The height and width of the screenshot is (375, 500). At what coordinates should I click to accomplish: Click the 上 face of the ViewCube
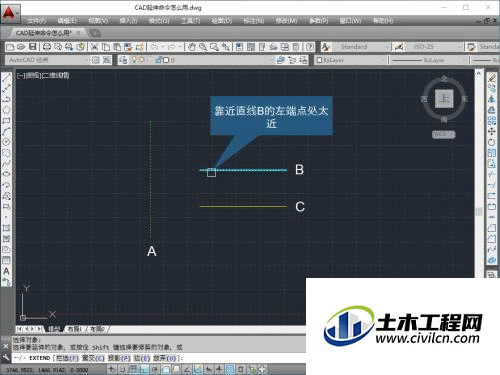coord(444,98)
